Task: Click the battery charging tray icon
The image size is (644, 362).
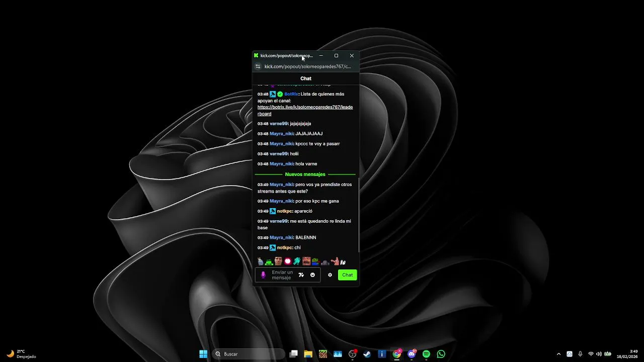Action: [608, 354]
